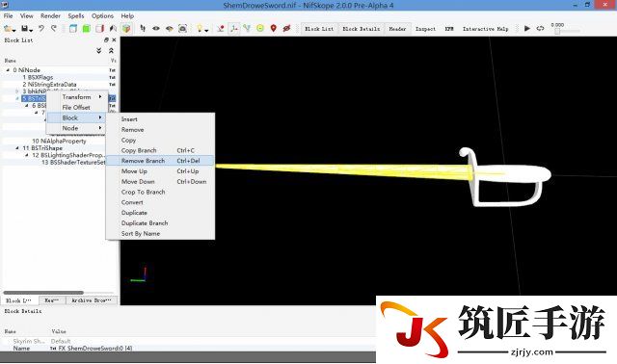Viewport: 617px width, 364px height.
Task: Click the lightbulb lighting icon
Action: (200, 28)
